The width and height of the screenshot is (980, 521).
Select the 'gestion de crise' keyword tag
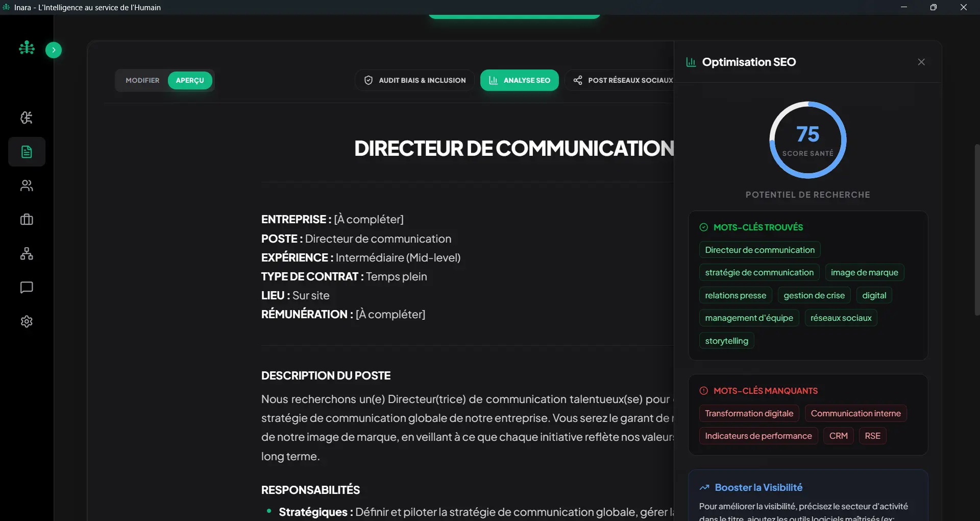814,295
